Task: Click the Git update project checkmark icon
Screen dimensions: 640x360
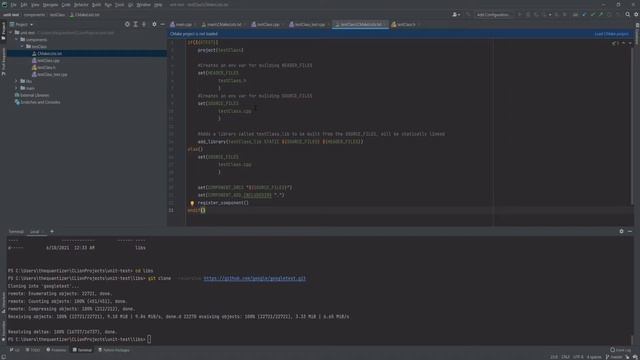Action: coord(584,15)
